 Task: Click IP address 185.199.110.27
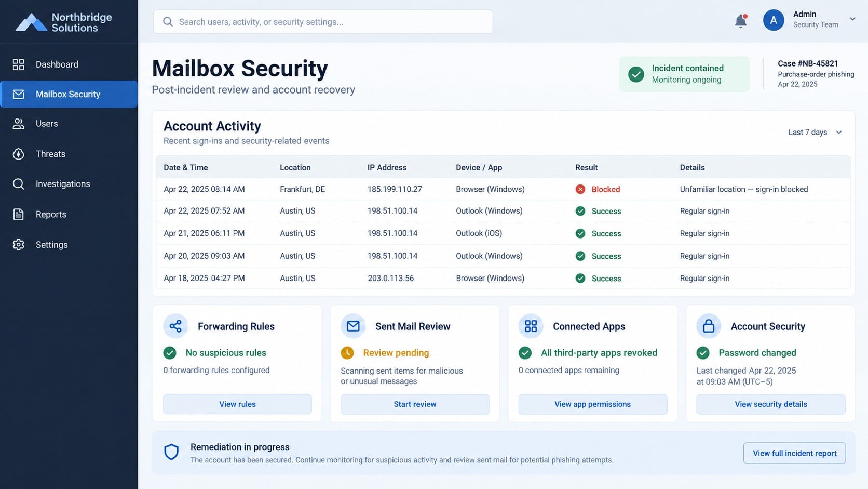[395, 189]
